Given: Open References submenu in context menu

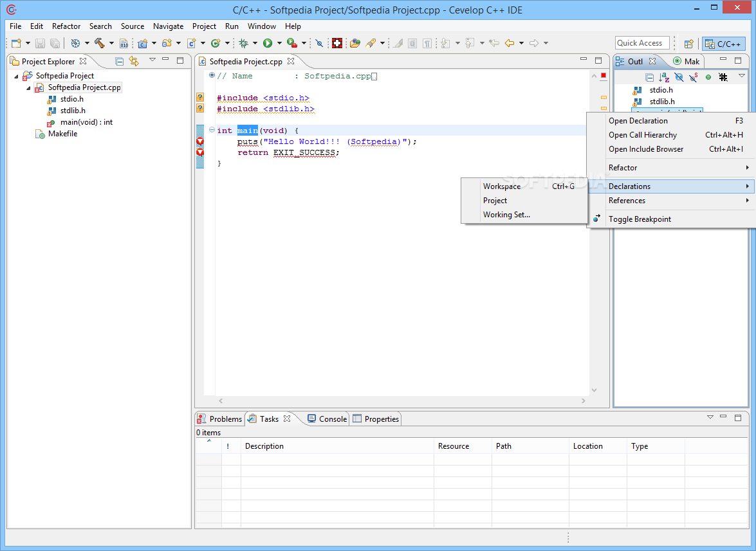Looking at the screenshot, I should (672, 201).
